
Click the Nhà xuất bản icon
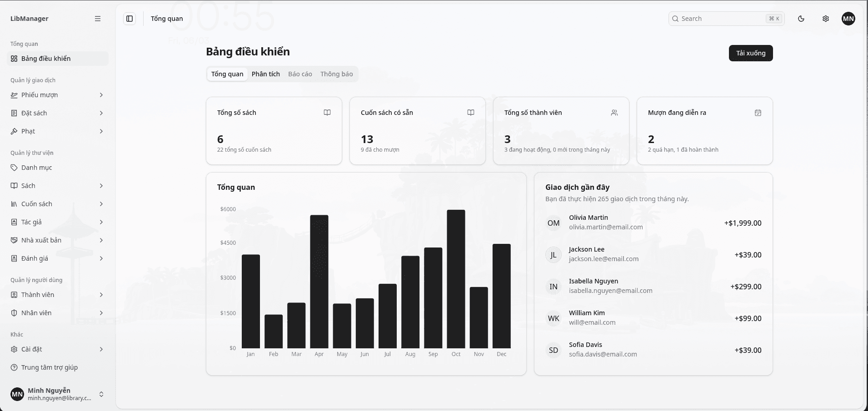14,240
